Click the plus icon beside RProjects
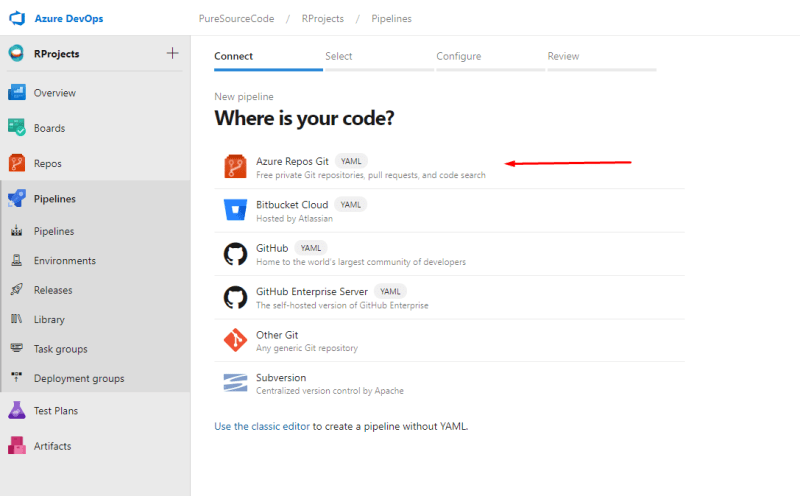 pos(172,53)
